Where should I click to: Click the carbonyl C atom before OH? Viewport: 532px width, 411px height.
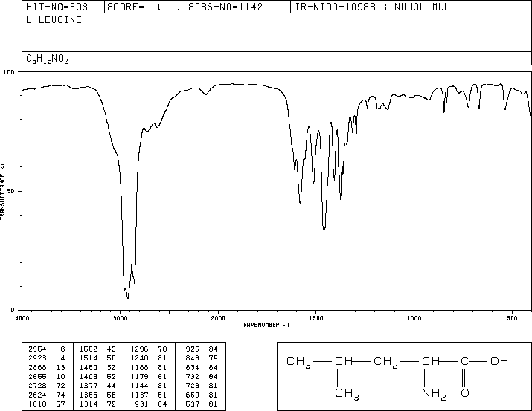tap(464, 361)
